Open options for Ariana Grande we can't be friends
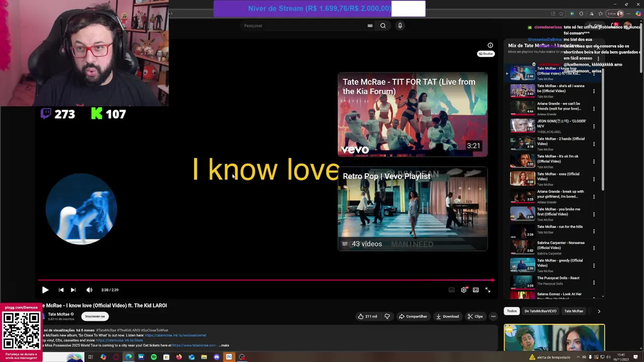The height and width of the screenshot is (362, 644). tap(594, 109)
